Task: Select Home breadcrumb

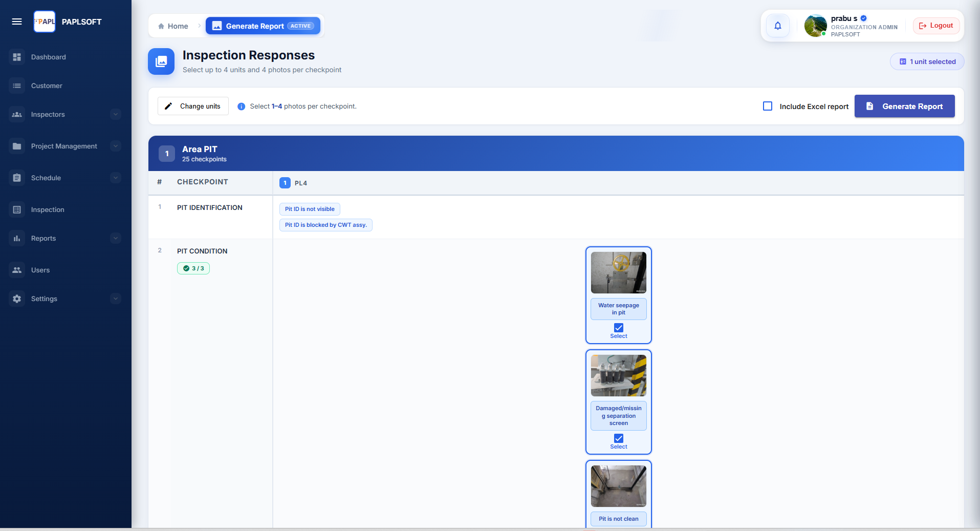Action: point(173,26)
